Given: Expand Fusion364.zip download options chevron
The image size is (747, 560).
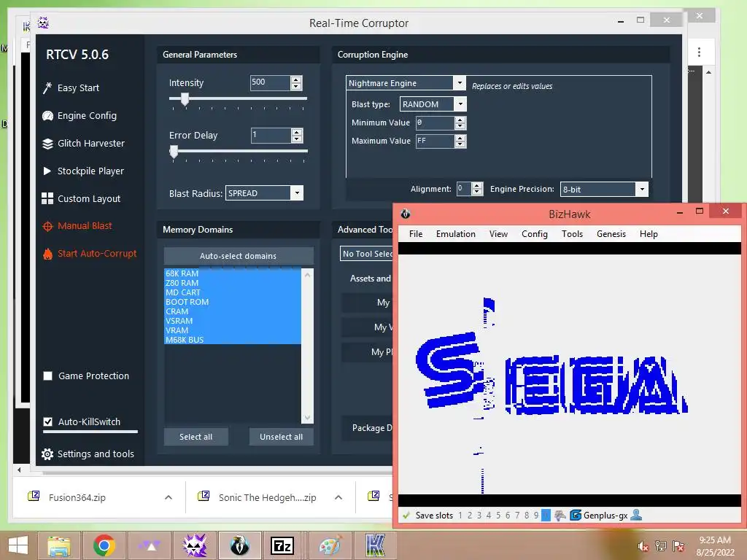Looking at the screenshot, I should pos(169,497).
